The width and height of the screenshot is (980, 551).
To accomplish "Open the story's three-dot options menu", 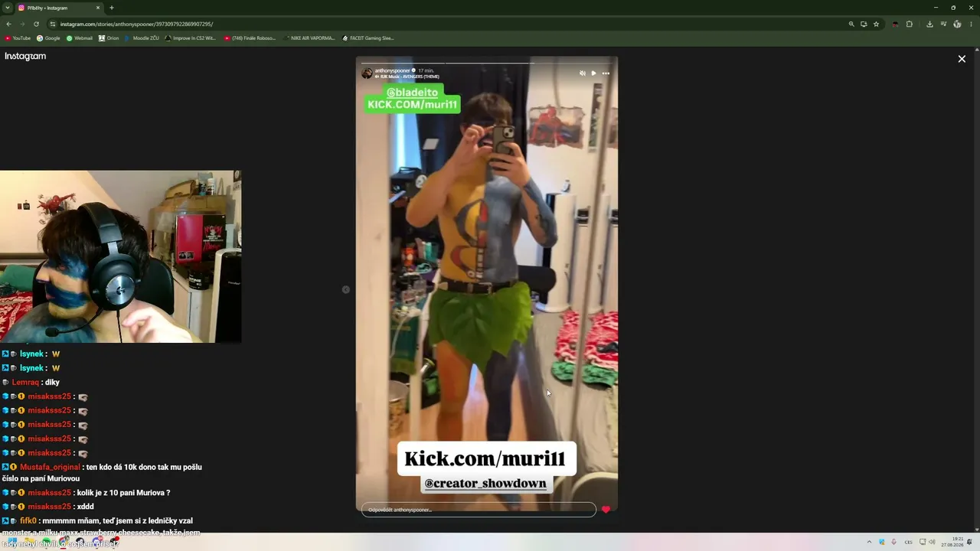I will (606, 73).
